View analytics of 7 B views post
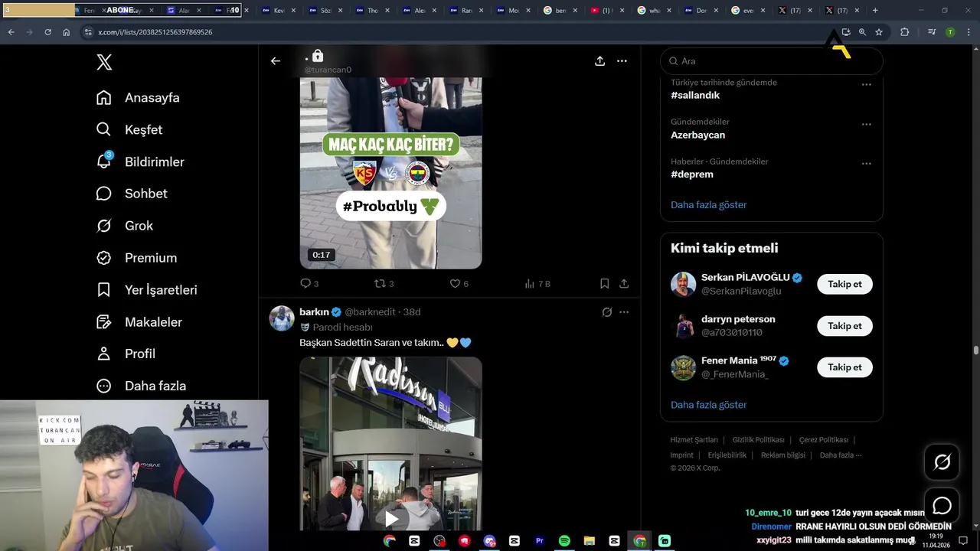Screen dimensions: 980x551 tap(537, 284)
